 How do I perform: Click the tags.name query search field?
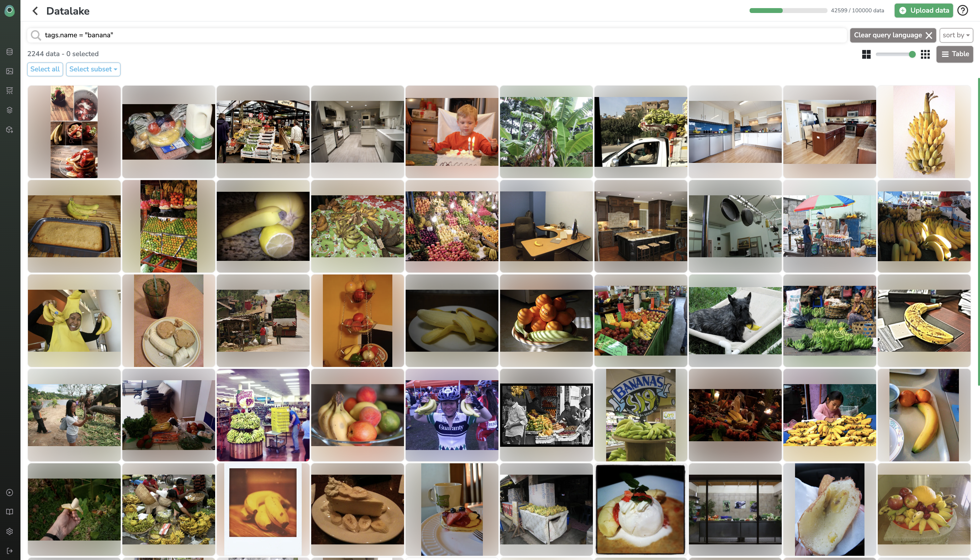(437, 35)
